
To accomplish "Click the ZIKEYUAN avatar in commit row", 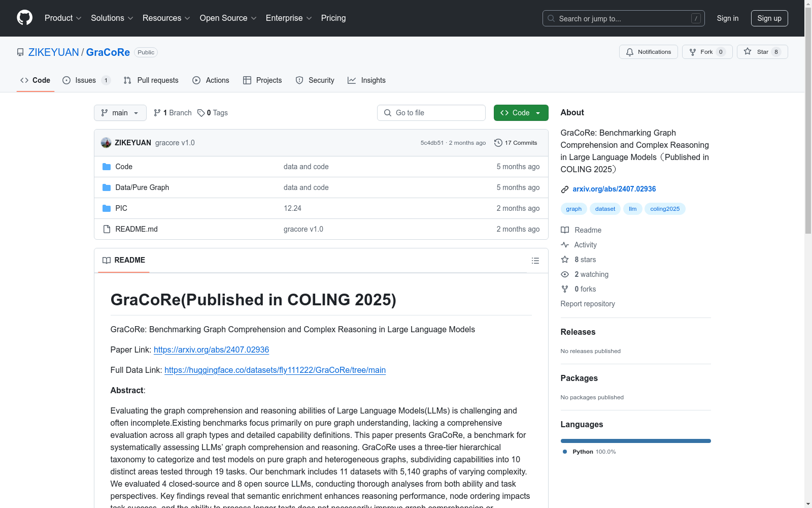I will [x=106, y=143].
